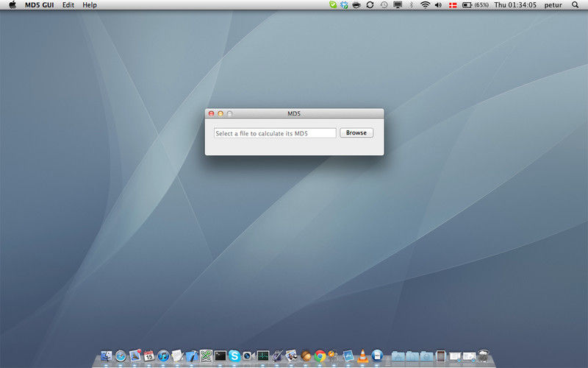Open the Edit menu

point(68,5)
